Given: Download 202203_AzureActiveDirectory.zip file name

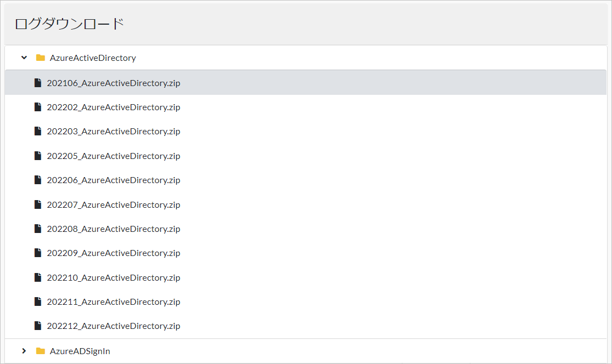Looking at the screenshot, I should click(114, 132).
